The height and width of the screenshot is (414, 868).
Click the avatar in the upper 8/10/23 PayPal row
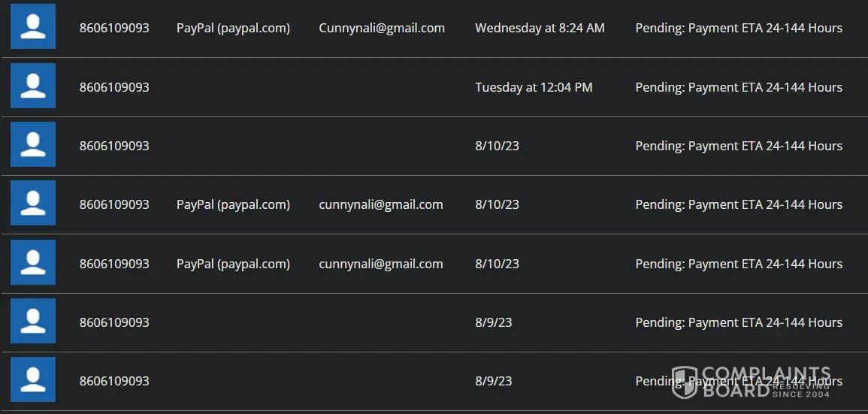(33, 204)
